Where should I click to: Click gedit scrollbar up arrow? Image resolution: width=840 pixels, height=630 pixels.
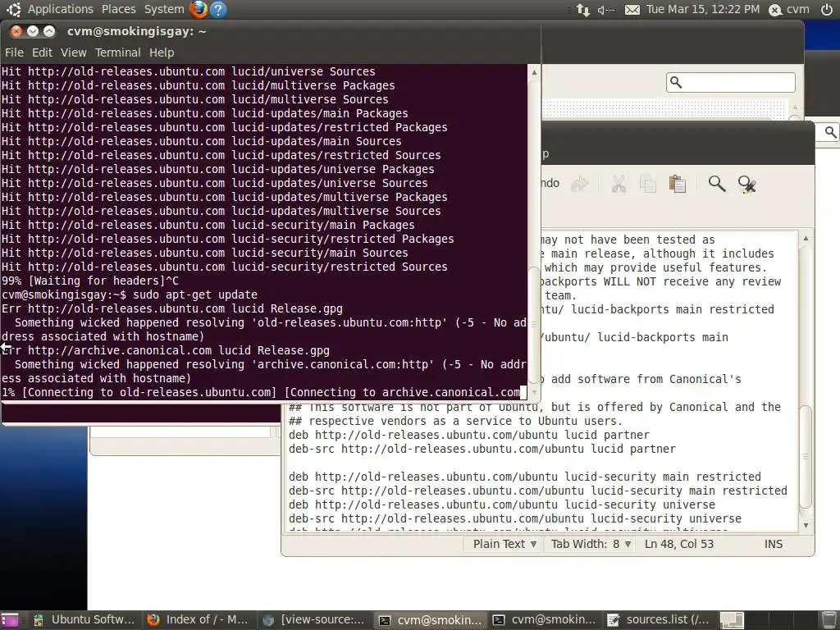point(806,238)
